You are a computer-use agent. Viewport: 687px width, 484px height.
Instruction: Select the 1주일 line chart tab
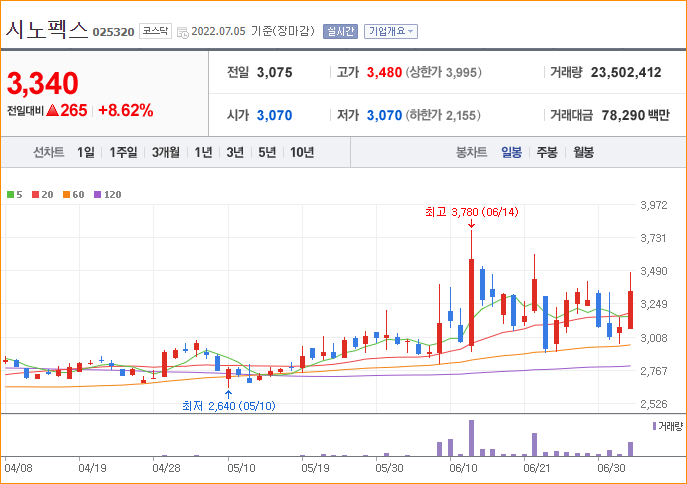123,152
